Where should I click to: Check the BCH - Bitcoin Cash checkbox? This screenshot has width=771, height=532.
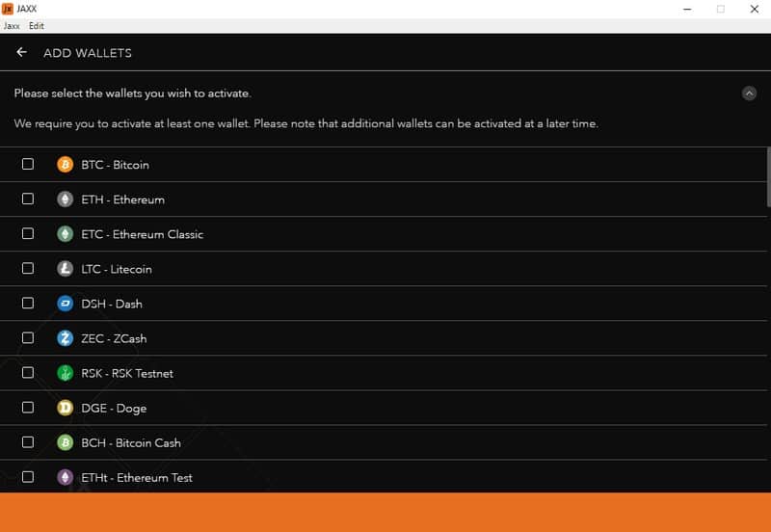28,442
